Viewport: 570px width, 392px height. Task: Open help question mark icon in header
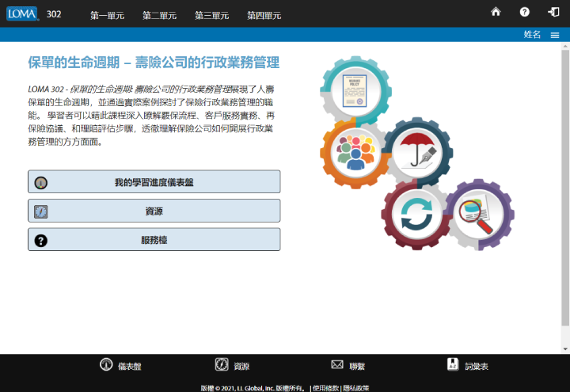pos(524,12)
